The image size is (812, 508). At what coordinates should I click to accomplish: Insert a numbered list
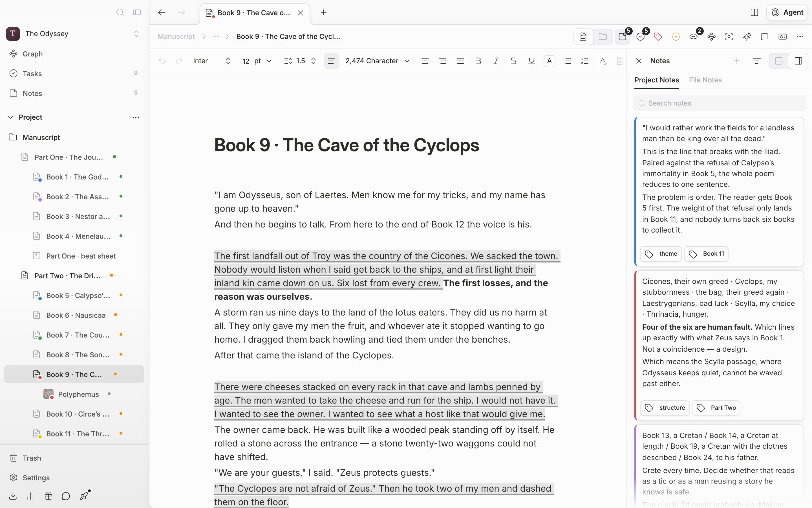[585, 61]
